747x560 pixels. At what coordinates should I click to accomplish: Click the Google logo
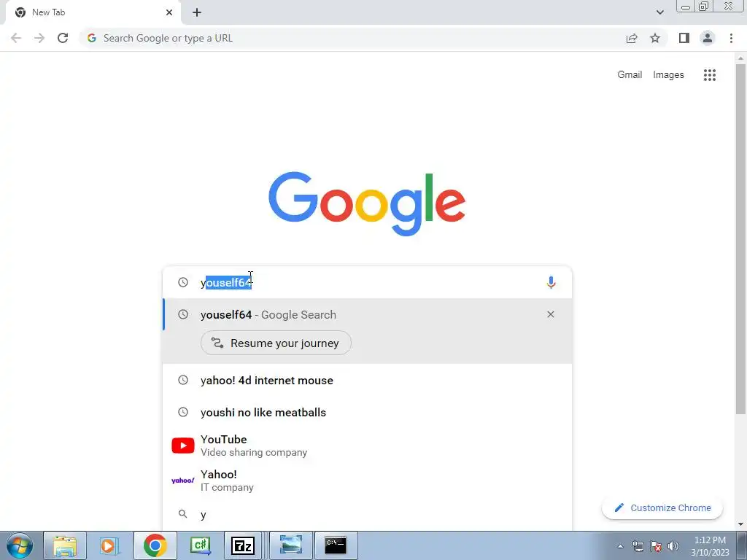pos(367,204)
